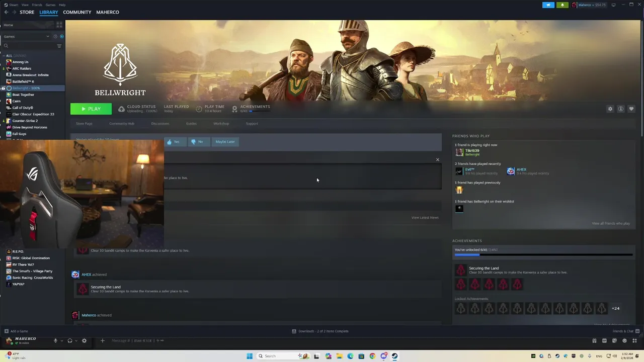Click the recent activity clock icon in sidebar
This screenshot has width=644, height=362.
click(x=55, y=36)
